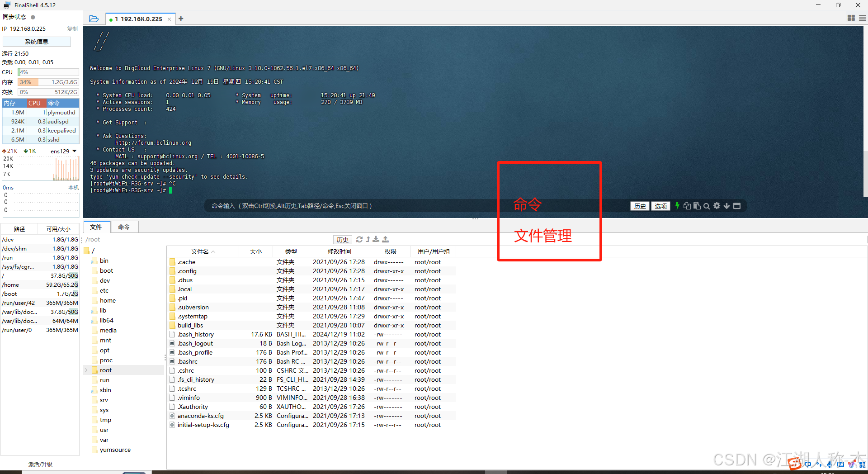
Task: Click the 权限 column header
Action: point(390,251)
